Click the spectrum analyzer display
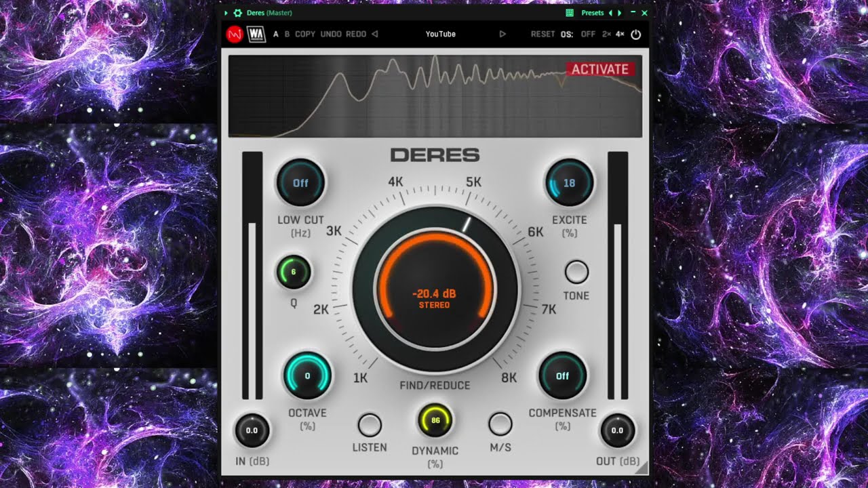Image resolution: width=868 pixels, height=488 pixels. pos(435,96)
